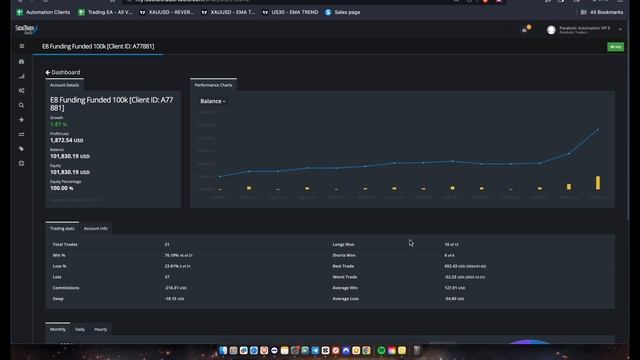Click the tallest yellow profit bar

[x=598, y=183]
